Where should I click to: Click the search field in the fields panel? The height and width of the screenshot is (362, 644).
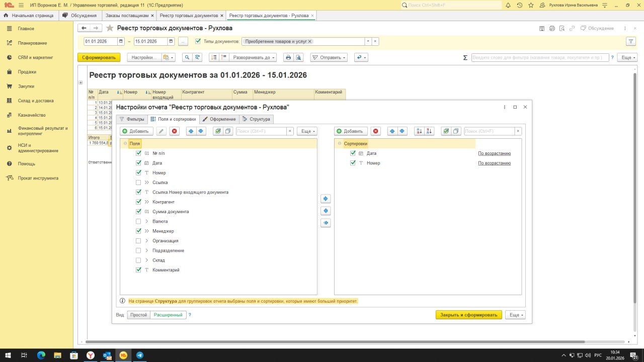point(261,131)
